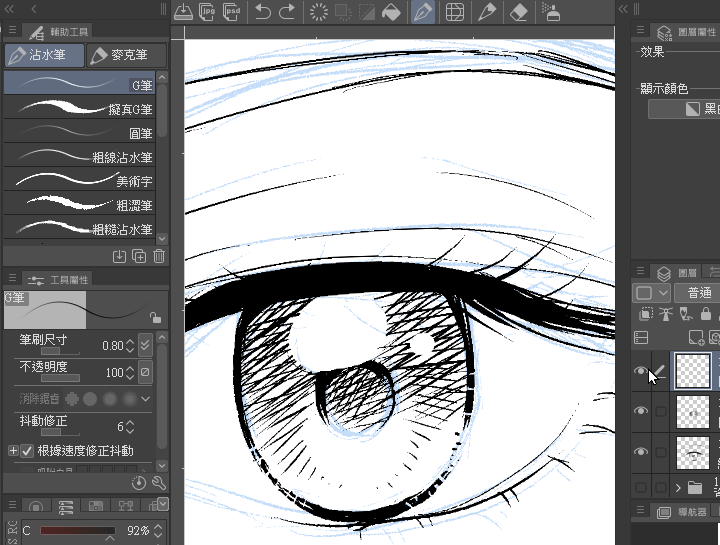Image resolution: width=720 pixels, height=545 pixels.
Task: Collapse left palette dock double chevron
Action: pos(9,9)
